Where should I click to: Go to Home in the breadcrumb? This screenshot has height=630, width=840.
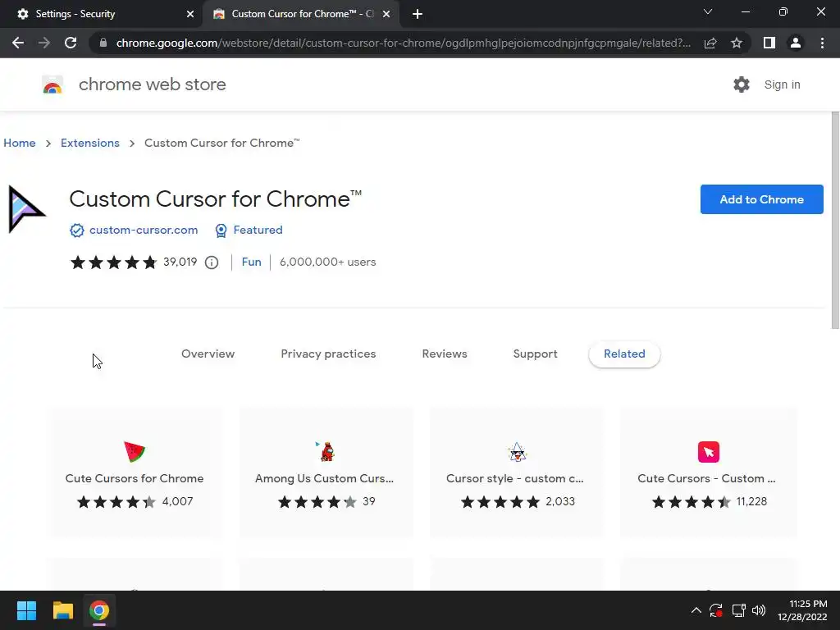tap(20, 143)
